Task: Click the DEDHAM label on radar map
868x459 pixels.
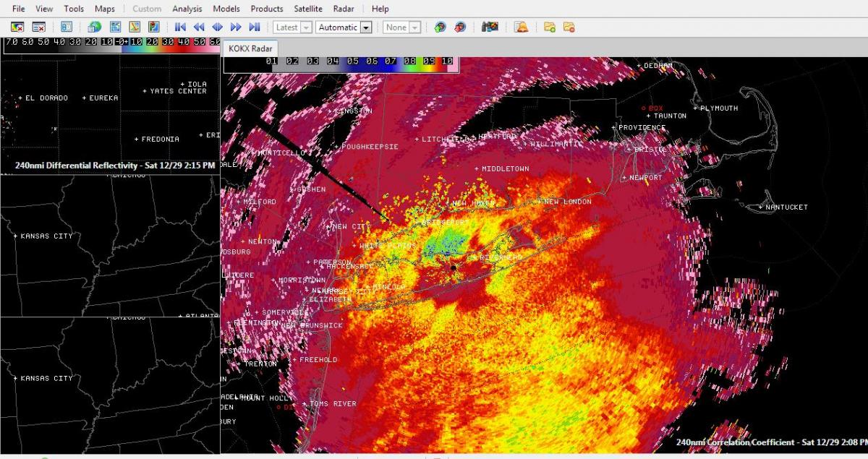Action: click(658, 66)
